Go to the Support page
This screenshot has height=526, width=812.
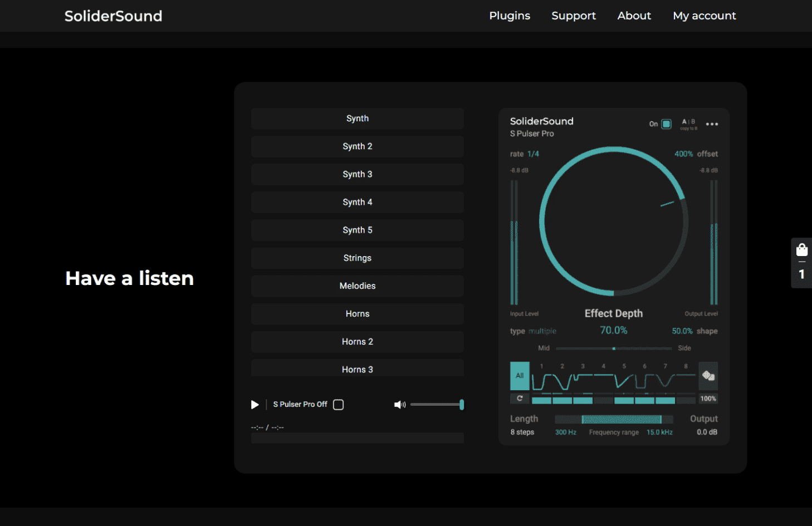(573, 16)
